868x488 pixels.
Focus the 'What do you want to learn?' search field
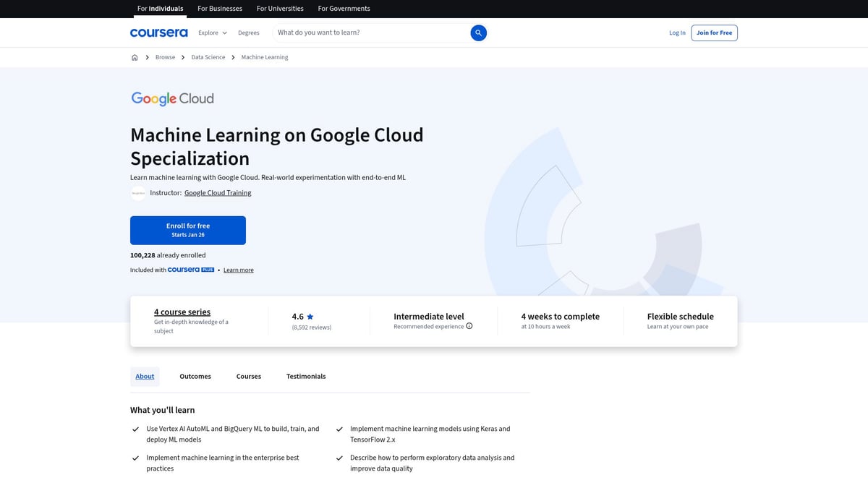(x=371, y=33)
